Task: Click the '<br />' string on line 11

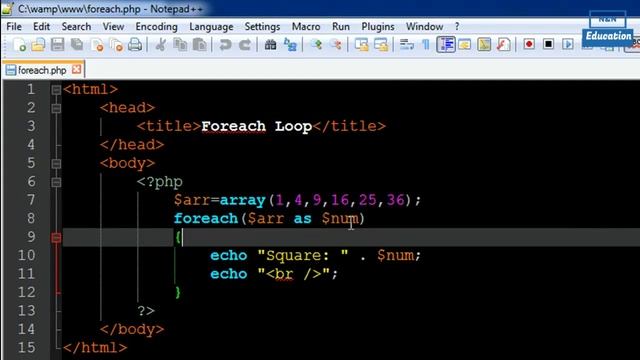Action: pyautogui.click(x=294, y=274)
